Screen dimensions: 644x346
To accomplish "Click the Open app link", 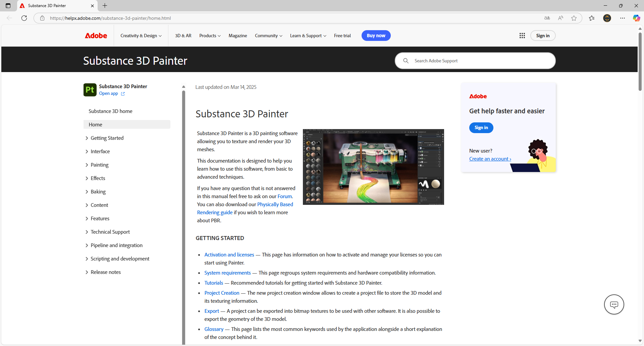I will tap(108, 94).
